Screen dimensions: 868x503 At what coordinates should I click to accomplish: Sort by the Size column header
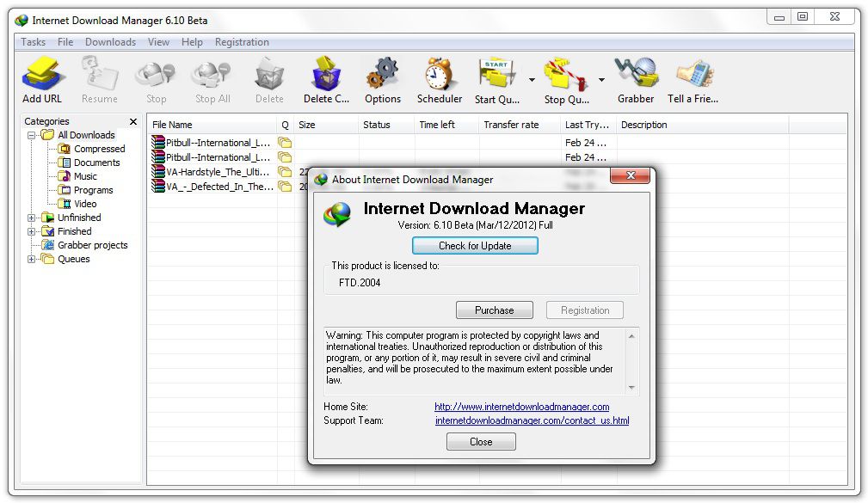tap(326, 125)
